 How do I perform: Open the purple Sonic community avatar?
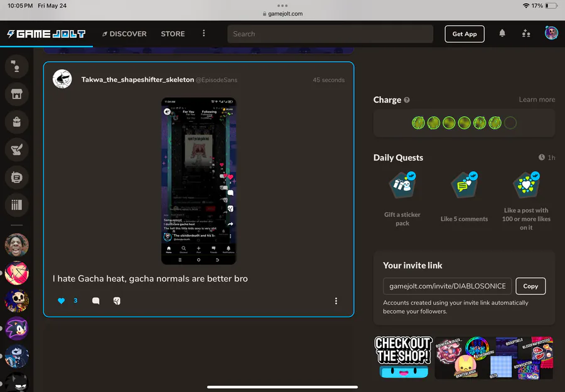[x=16, y=328]
